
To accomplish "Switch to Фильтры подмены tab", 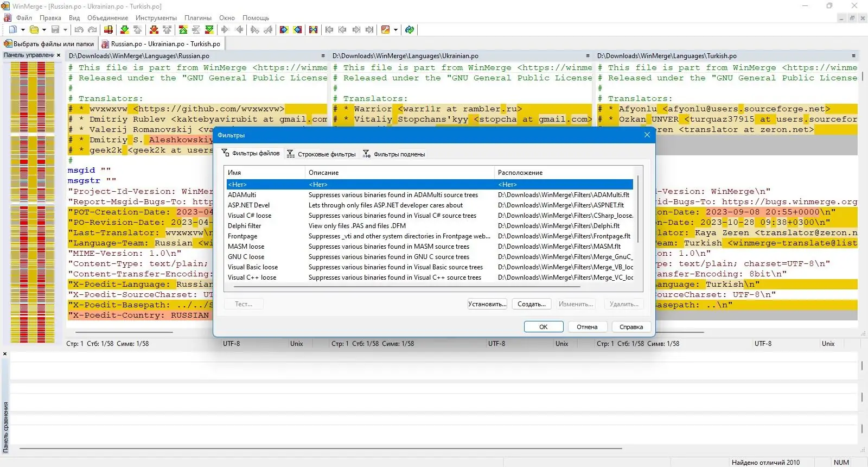I will pyautogui.click(x=394, y=154).
